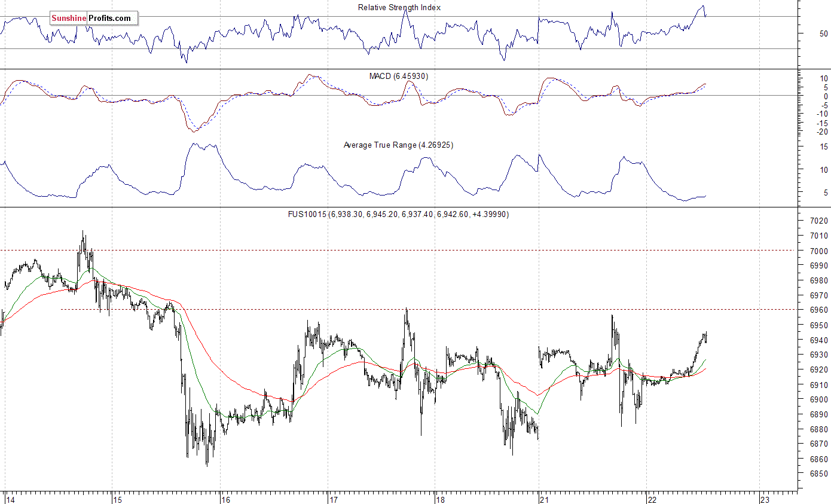Click date label 23 on time axis
The image size is (831, 504).
[765, 499]
